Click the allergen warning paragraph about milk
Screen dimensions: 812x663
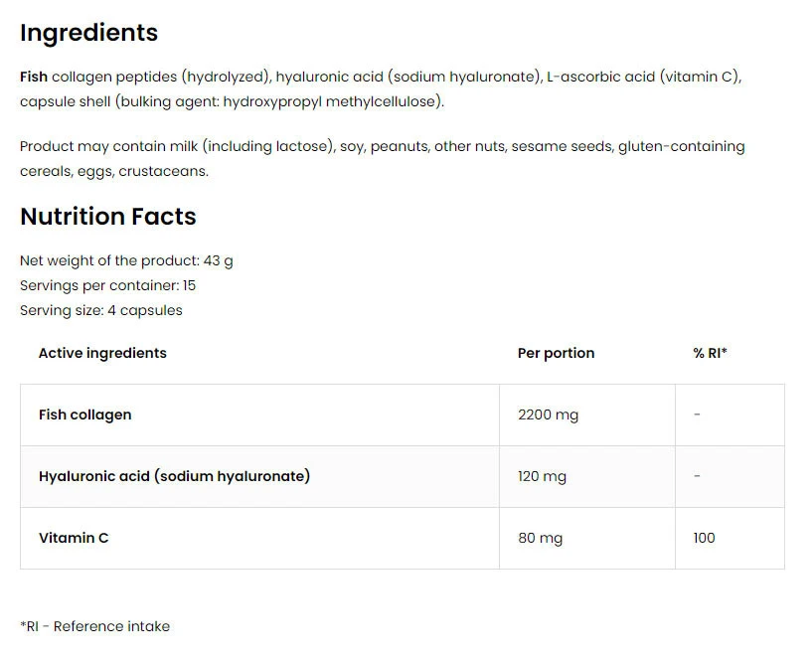(382, 158)
